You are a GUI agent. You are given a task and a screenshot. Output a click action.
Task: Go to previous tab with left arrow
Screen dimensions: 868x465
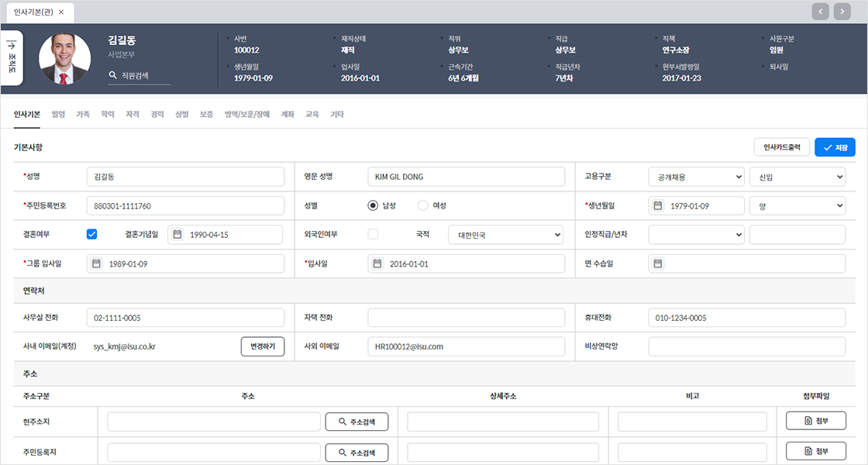click(x=821, y=11)
